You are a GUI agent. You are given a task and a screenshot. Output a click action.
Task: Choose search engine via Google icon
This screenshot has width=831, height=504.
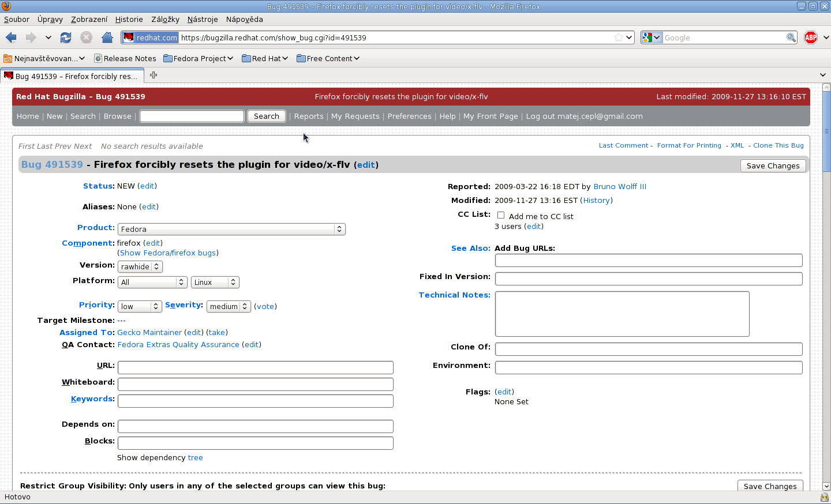pyautogui.click(x=652, y=37)
